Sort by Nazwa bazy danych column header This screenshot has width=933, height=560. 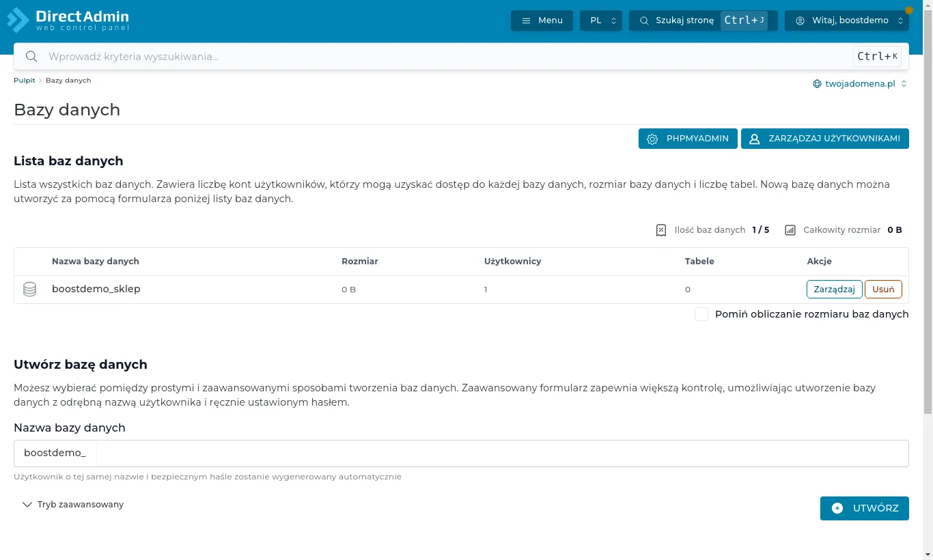click(x=96, y=262)
